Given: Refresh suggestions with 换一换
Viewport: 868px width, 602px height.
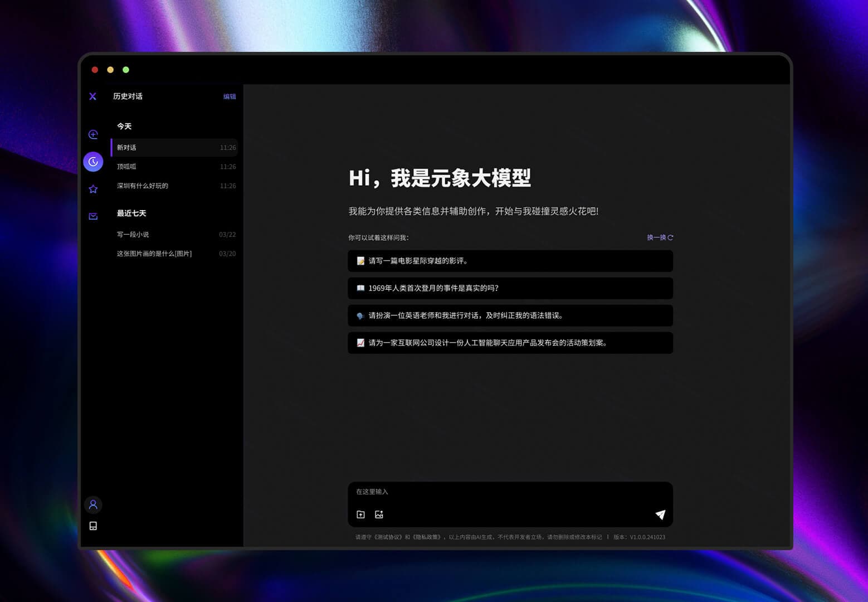Looking at the screenshot, I should pyautogui.click(x=660, y=237).
